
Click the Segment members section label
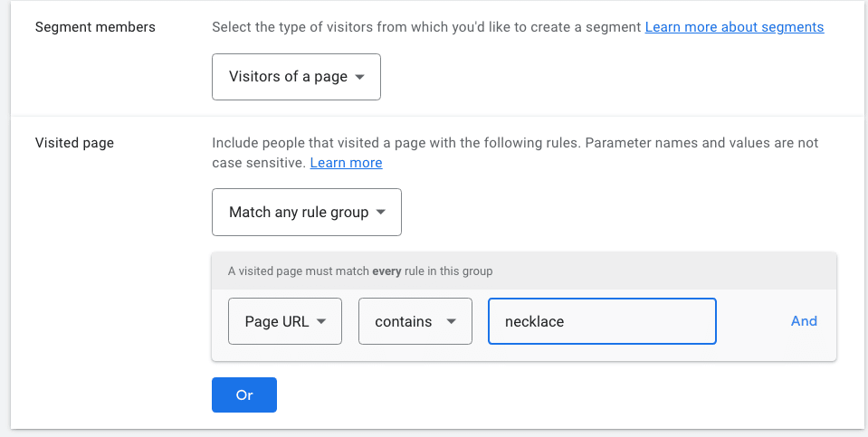(x=95, y=27)
